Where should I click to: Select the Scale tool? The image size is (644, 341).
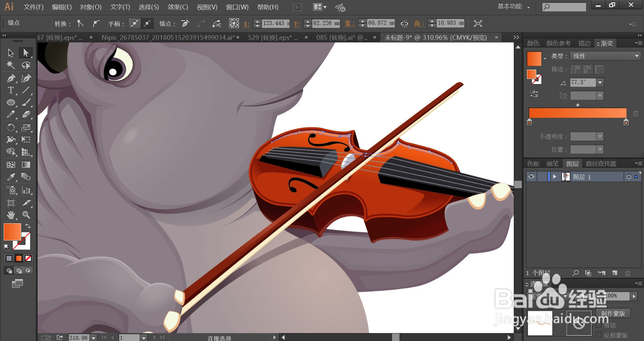point(26,127)
